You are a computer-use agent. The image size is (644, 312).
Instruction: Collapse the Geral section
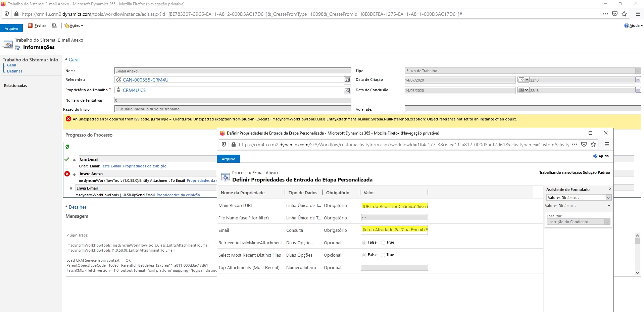(x=66, y=60)
